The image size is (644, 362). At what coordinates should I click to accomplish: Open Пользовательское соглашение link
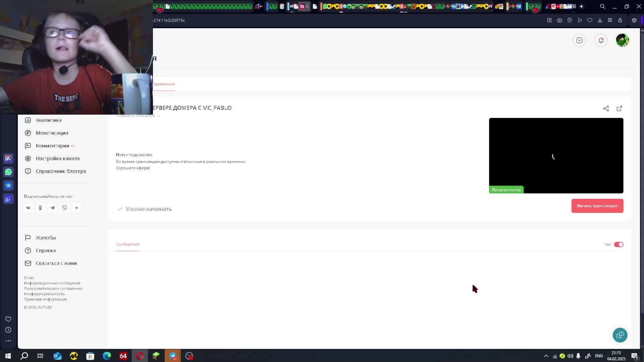pos(53,289)
